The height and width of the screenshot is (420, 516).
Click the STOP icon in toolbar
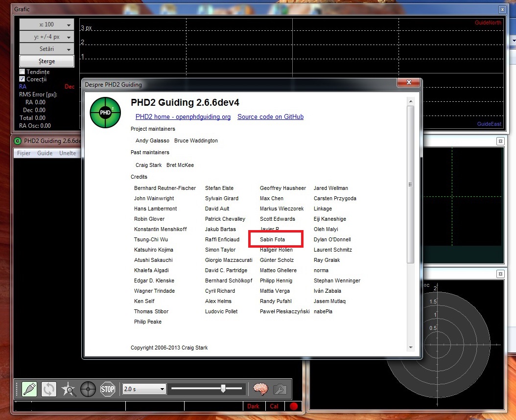pos(108,389)
